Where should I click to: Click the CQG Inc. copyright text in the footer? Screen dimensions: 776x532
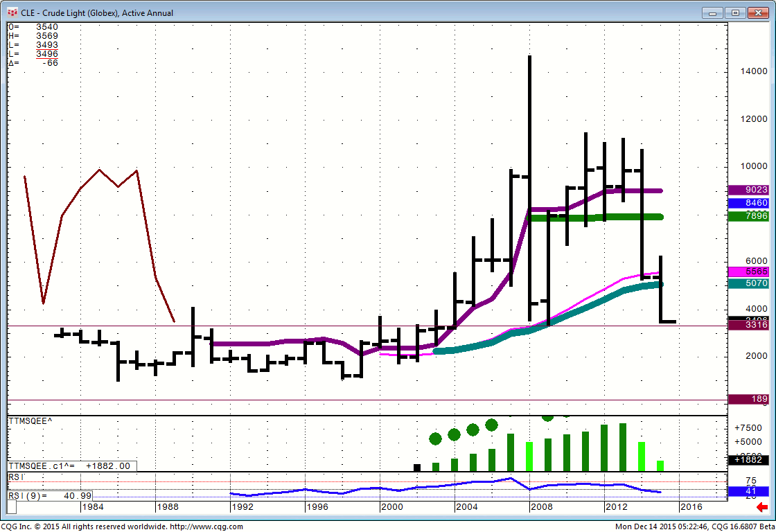point(84,526)
